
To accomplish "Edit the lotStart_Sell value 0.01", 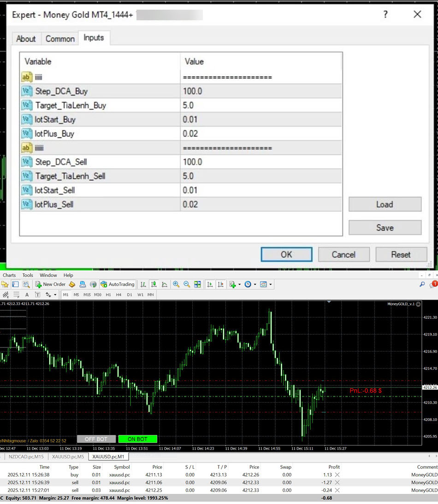I will [x=261, y=190].
